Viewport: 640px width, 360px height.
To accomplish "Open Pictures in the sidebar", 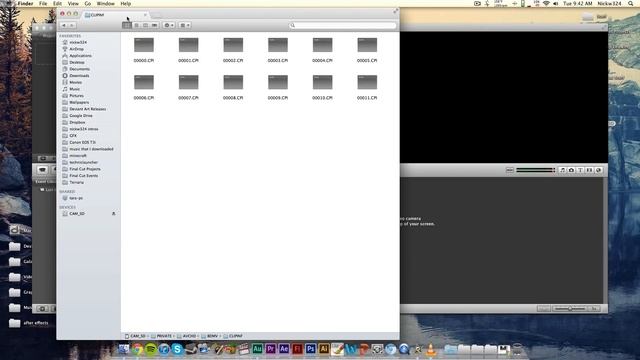I will [x=76, y=96].
